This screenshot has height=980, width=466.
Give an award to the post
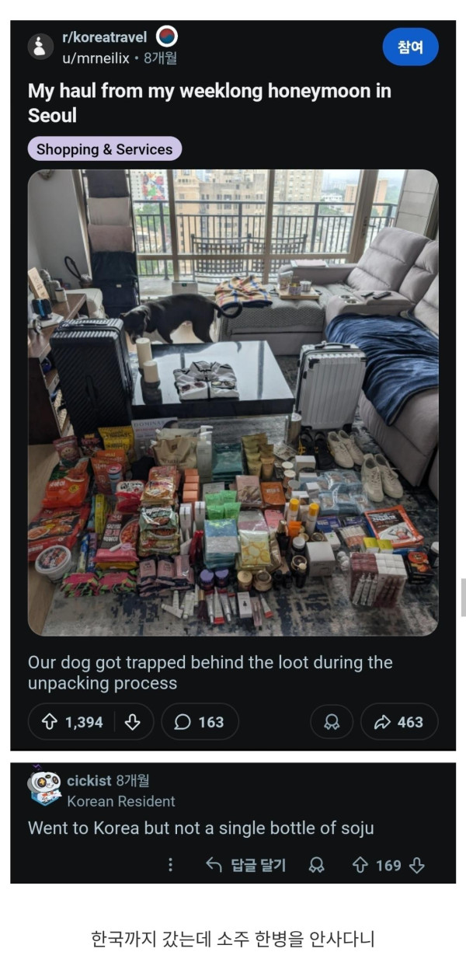point(332,722)
